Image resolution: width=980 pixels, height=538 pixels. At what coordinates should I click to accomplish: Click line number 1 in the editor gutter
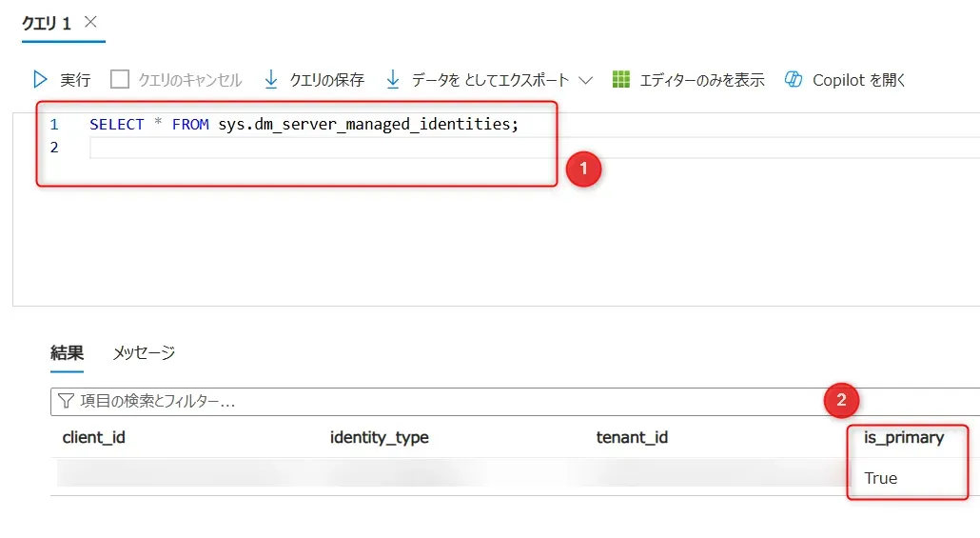tap(54, 125)
